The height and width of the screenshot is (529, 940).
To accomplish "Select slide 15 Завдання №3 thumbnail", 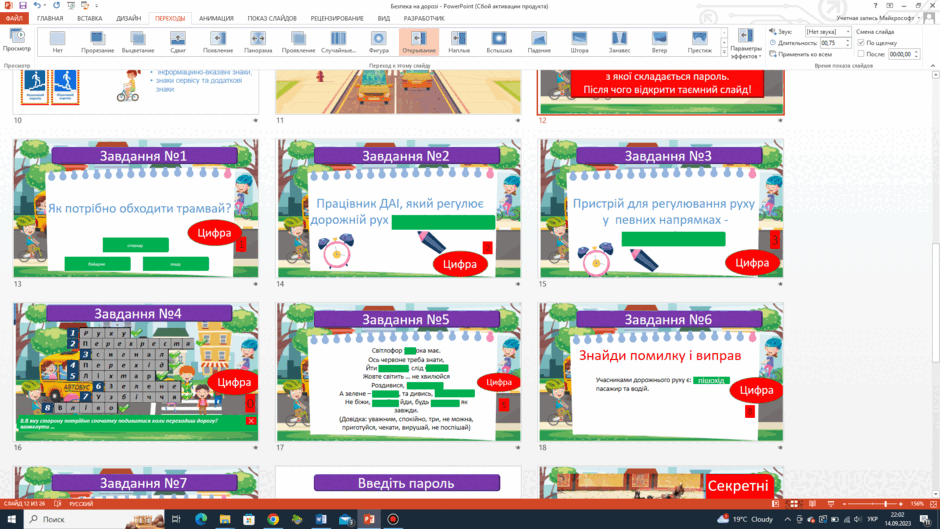I will (x=661, y=208).
